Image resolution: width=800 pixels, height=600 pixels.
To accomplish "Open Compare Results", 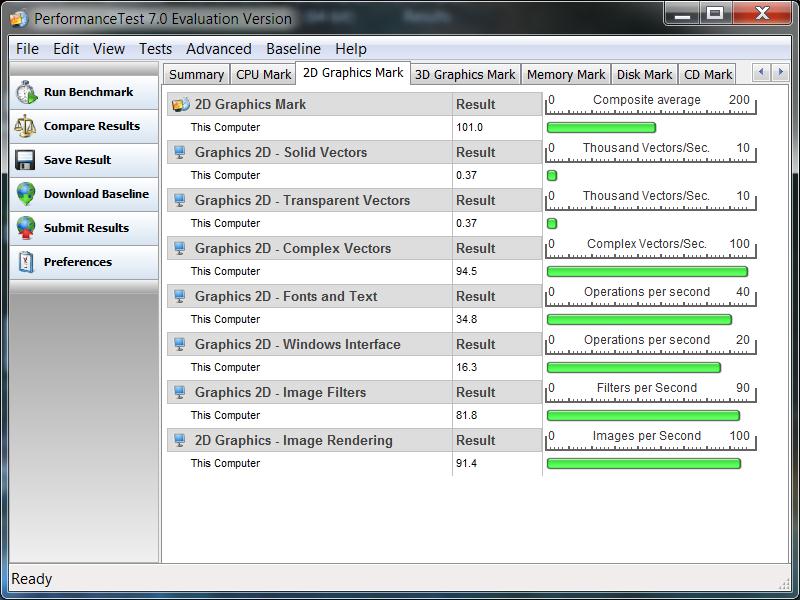I will coord(84,126).
